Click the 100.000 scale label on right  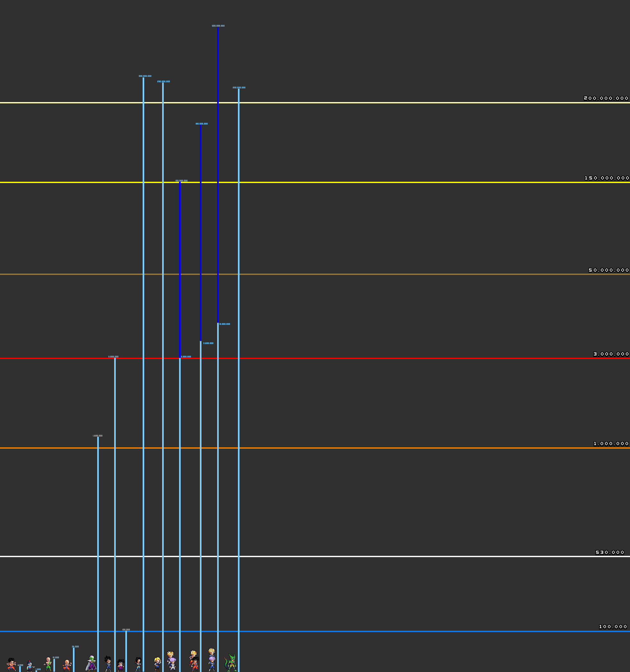coord(613,627)
